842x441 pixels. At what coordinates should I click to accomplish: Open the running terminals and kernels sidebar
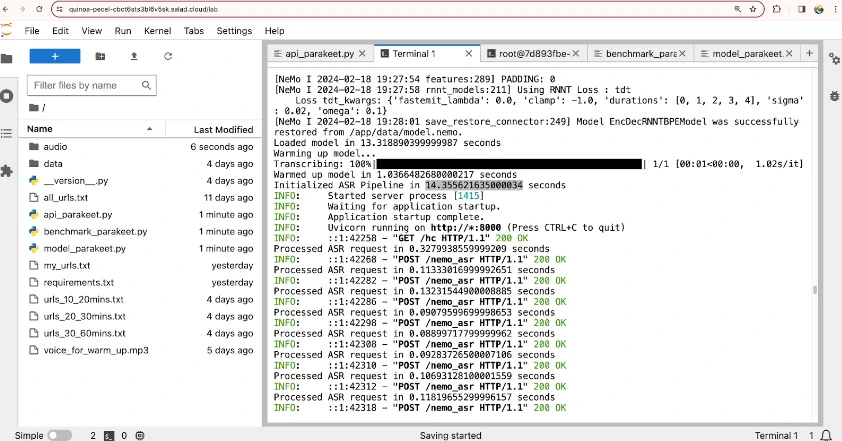(x=6, y=96)
